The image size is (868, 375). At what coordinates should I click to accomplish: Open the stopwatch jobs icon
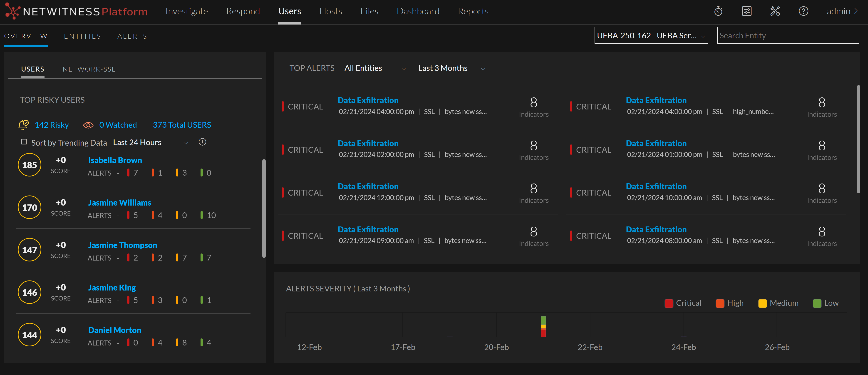[x=718, y=11]
